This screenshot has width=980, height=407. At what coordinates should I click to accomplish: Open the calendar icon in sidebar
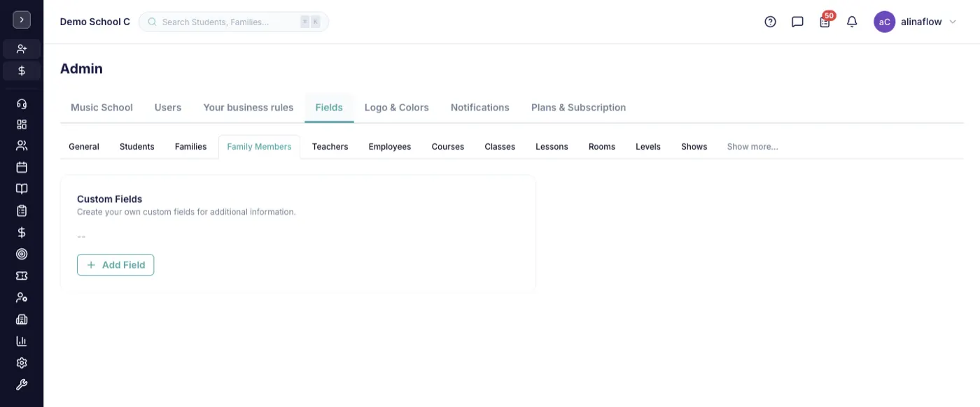[x=22, y=167]
